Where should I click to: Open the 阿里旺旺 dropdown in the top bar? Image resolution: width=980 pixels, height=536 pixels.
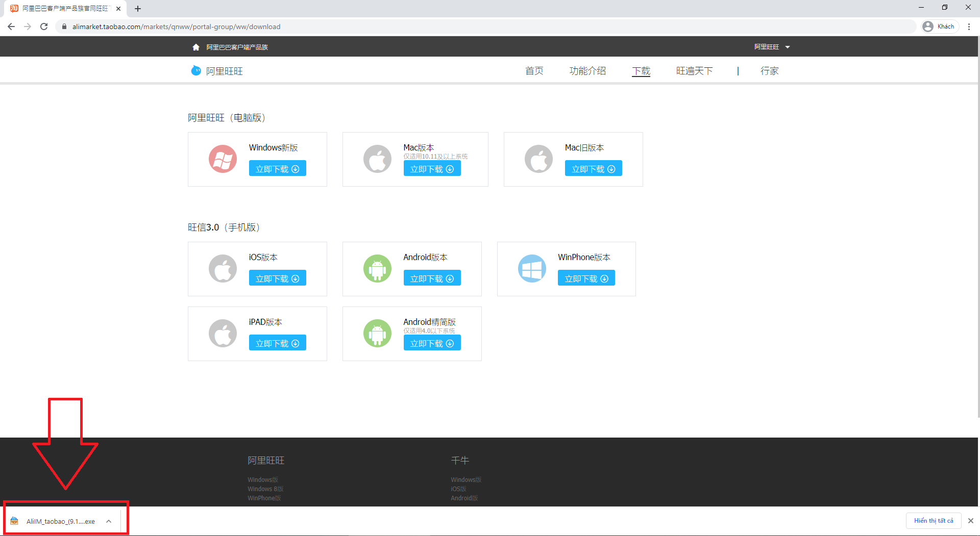pos(772,47)
